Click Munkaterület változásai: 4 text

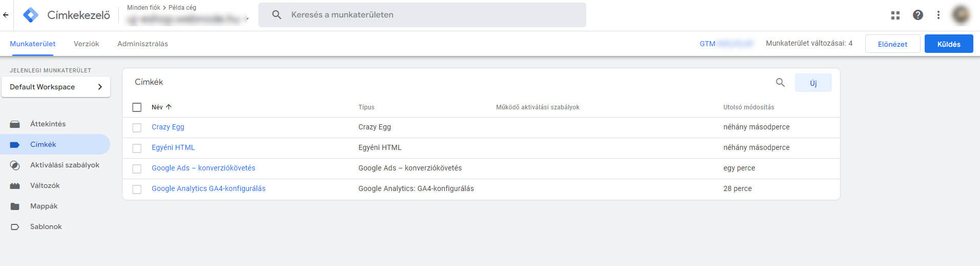(x=809, y=43)
